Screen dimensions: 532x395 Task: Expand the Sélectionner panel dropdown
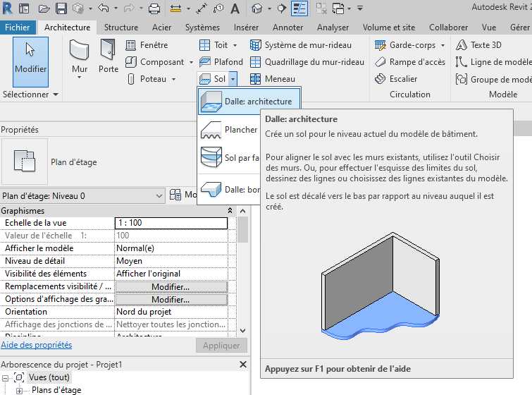click(56, 95)
